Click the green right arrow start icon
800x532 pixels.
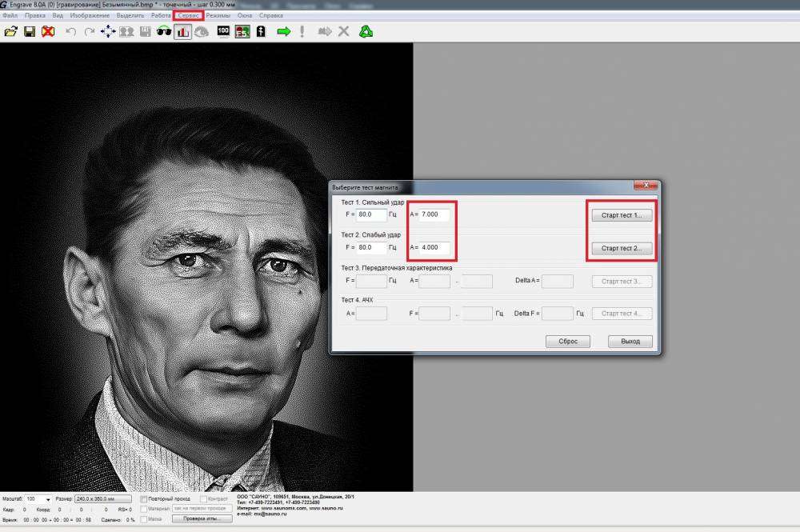[283, 32]
